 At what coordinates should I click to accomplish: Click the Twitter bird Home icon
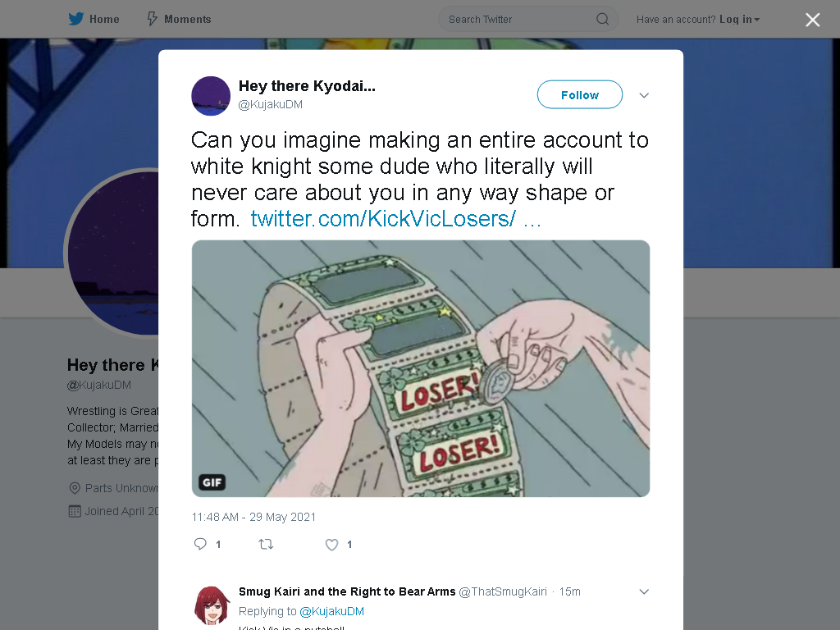pos(76,20)
